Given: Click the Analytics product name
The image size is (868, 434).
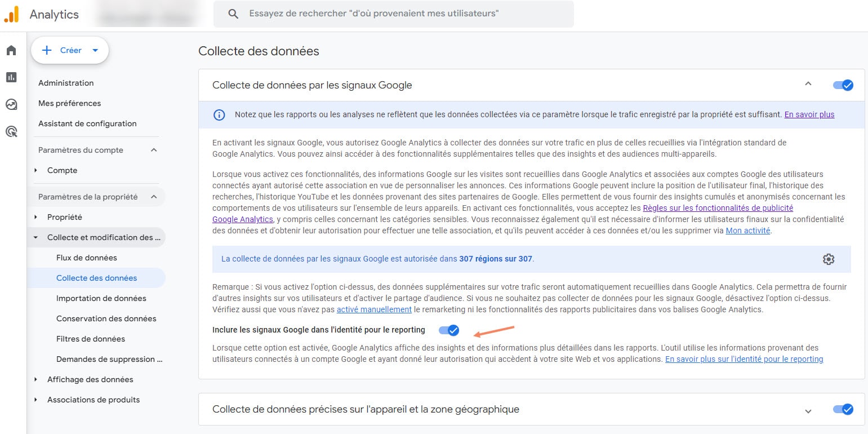Looking at the screenshot, I should tap(54, 15).
